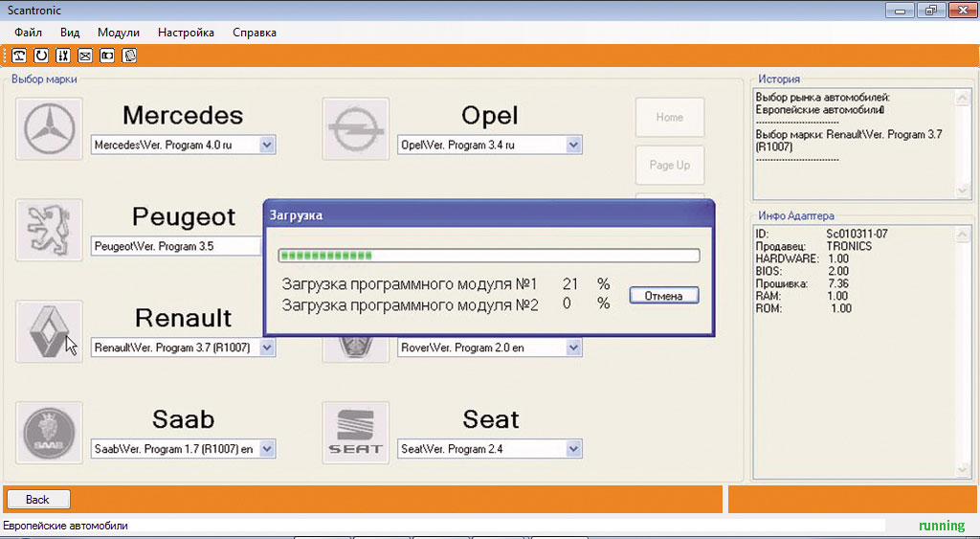
Task: Click the Mercedes star logo
Action: click(x=49, y=128)
